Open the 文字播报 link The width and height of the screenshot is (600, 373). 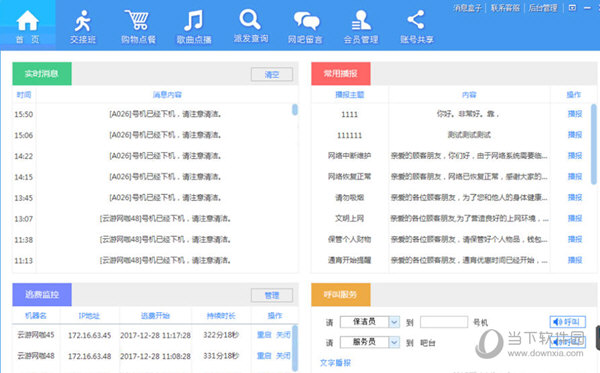tap(335, 363)
